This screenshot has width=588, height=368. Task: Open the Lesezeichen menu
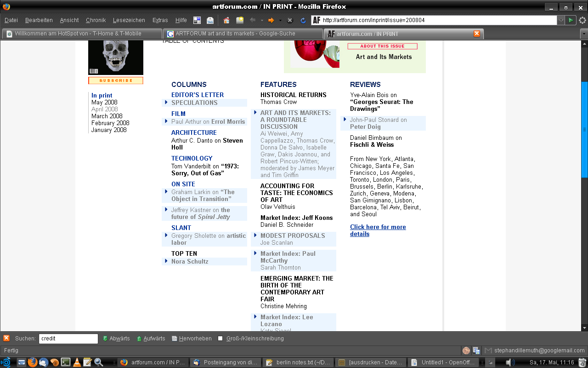pos(129,20)
